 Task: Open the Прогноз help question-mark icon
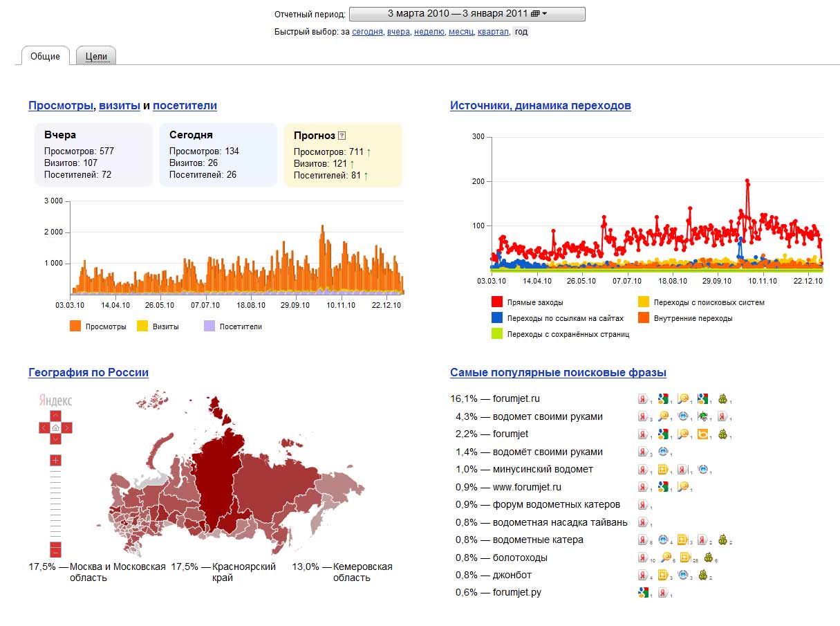[342, 136]
